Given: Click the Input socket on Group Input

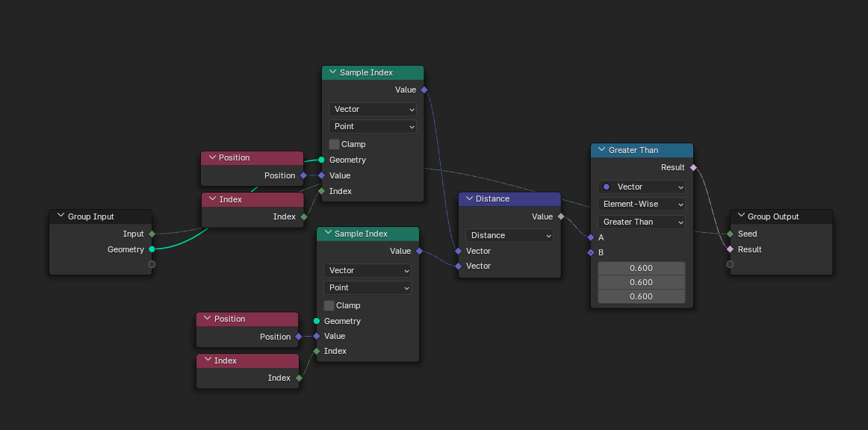Looking at the screenshot, I should [x=152, y=234].
